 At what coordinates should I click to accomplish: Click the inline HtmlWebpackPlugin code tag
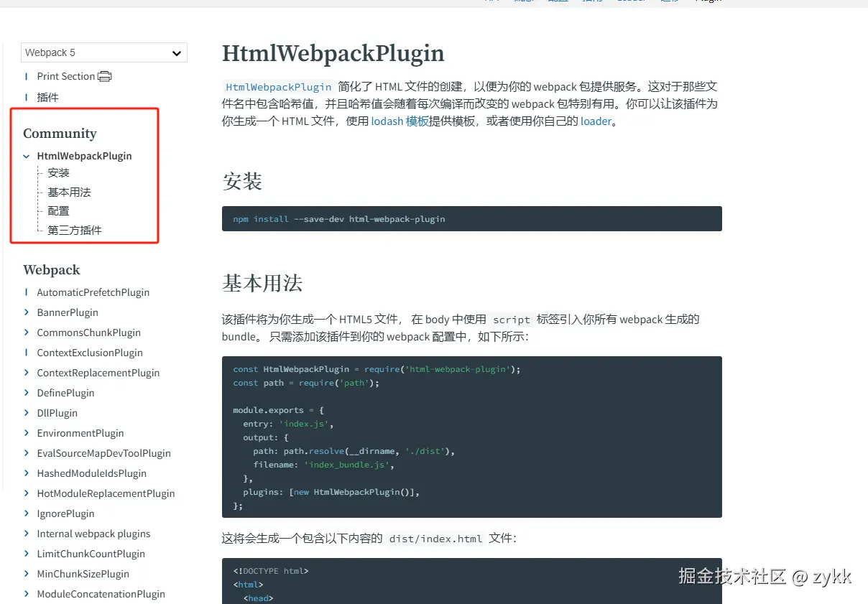coord(279,87)
